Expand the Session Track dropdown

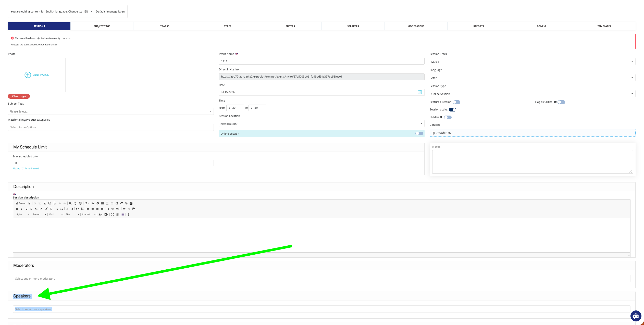click(532, 62)
